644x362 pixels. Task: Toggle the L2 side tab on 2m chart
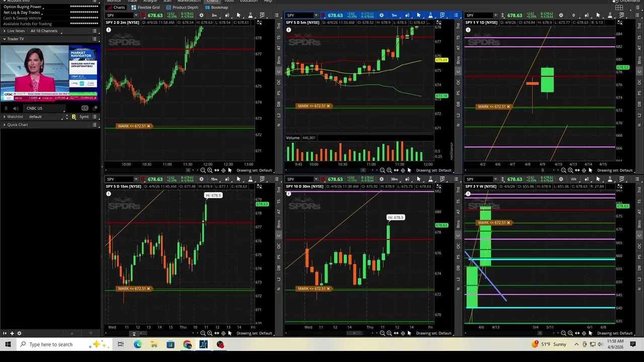pyautogui.click(x=279, y=115)
